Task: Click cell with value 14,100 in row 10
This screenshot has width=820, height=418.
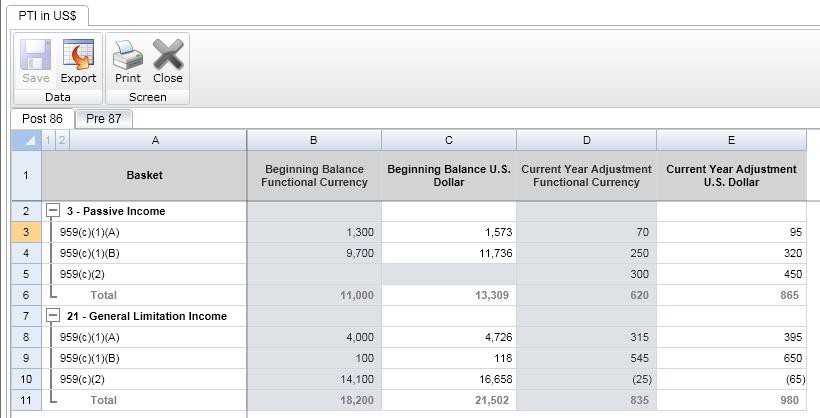Action: [314, 379]
